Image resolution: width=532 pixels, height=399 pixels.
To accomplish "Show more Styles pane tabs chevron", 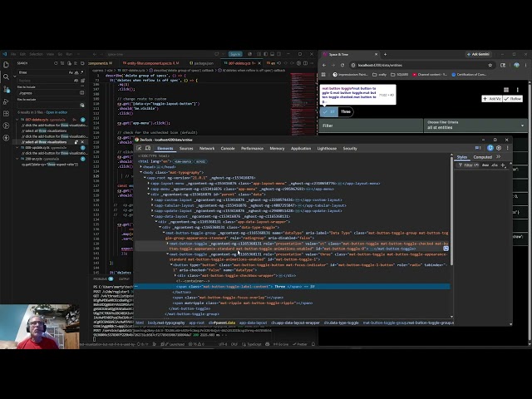I will pyautogui.click(x=499, y=157).
